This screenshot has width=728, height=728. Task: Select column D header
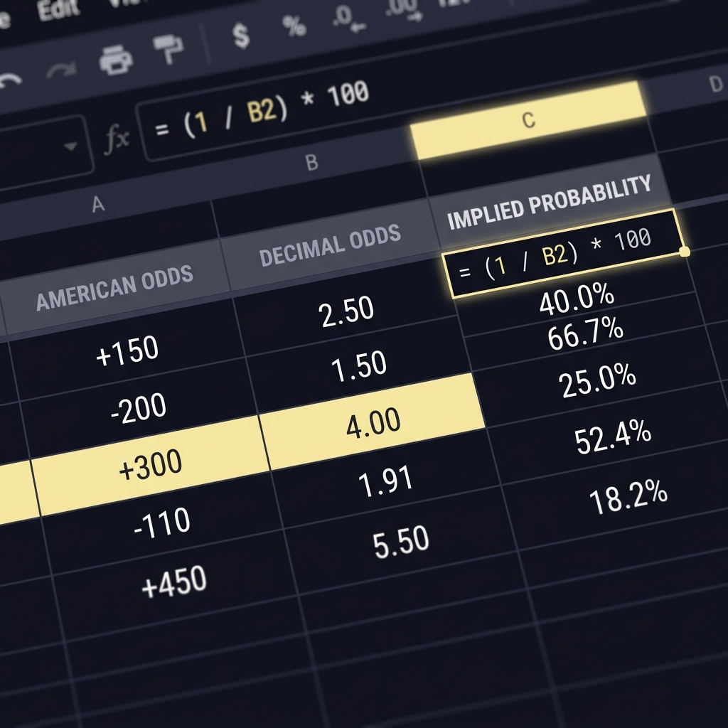point(716,84)
